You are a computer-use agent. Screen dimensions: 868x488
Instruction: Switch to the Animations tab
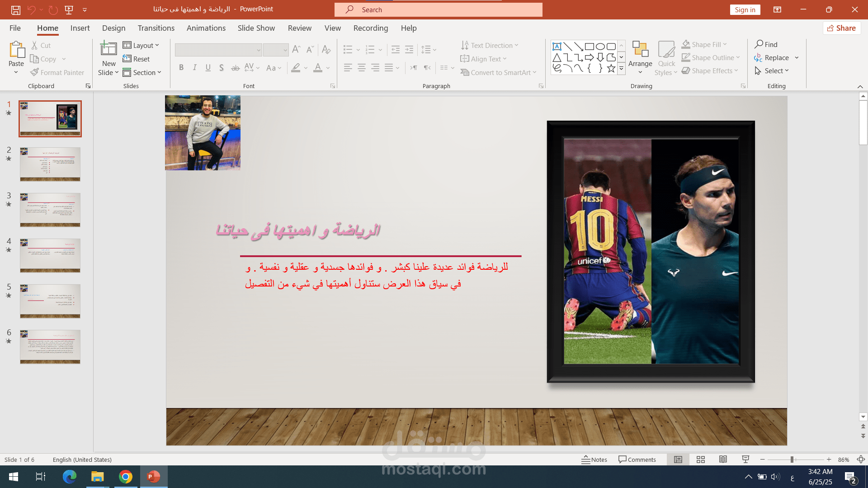[x=206, y=28]
